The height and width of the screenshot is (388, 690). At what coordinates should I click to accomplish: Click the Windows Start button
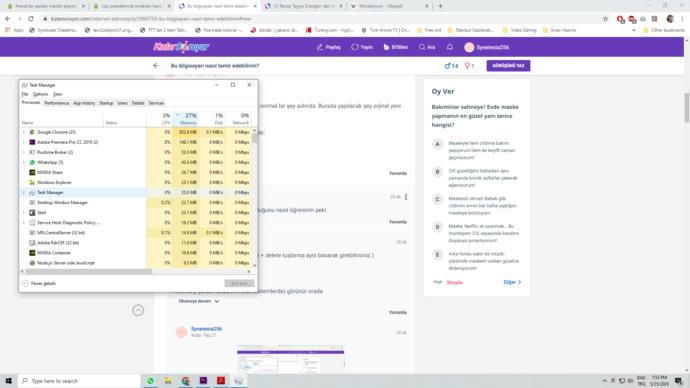tap(8, 381)
